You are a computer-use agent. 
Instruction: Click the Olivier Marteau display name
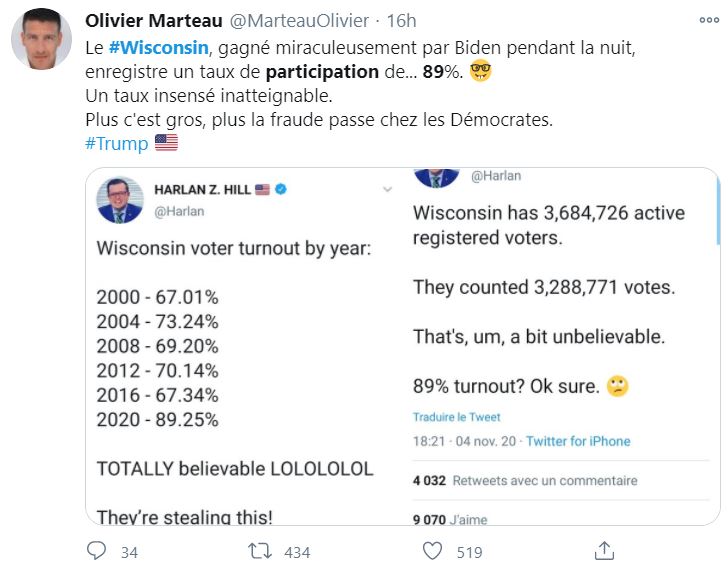154,20
